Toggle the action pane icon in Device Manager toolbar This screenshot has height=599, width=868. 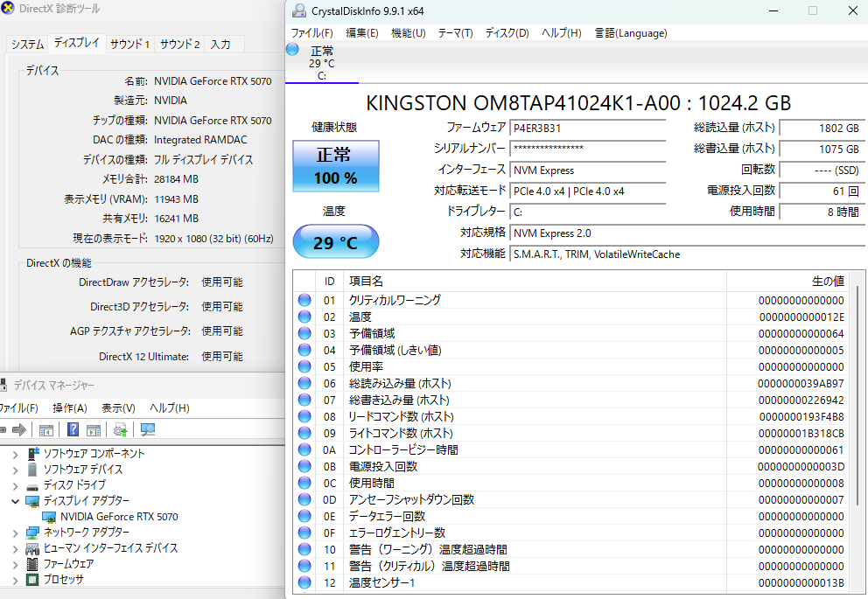coord(94,429)
